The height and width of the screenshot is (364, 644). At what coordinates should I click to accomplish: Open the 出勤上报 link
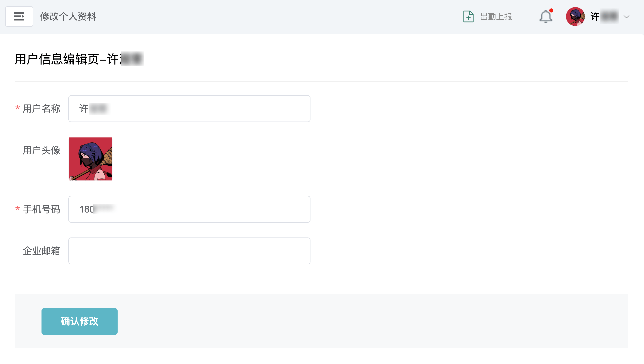coord(496,17)
